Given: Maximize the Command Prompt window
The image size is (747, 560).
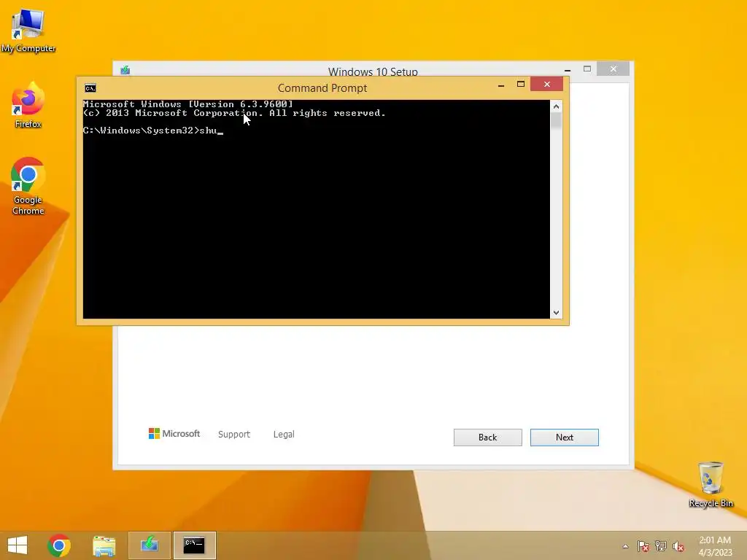Looking at the screenshot, I should [521, 85].
